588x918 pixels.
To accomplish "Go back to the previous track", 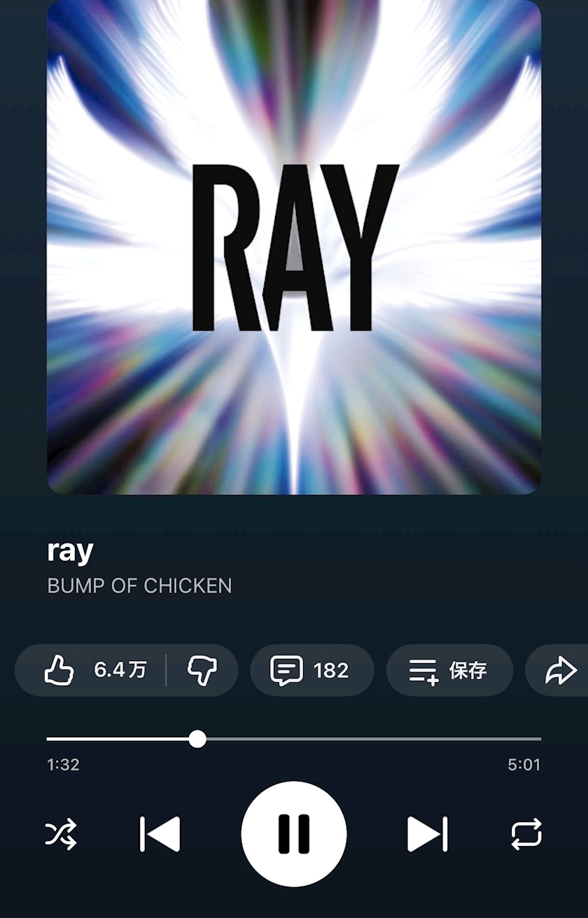I will click(x=160, y=834).
